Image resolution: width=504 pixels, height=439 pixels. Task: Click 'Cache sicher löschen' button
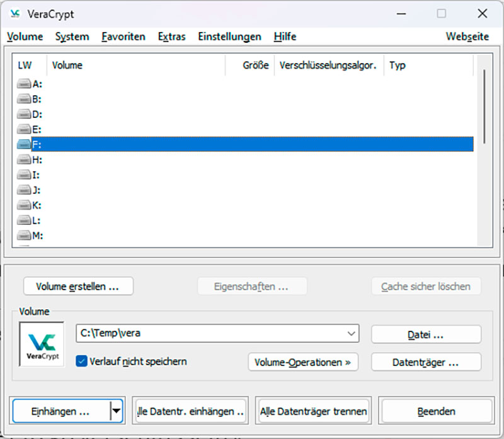pyautogui.click(x=426, y=286)
